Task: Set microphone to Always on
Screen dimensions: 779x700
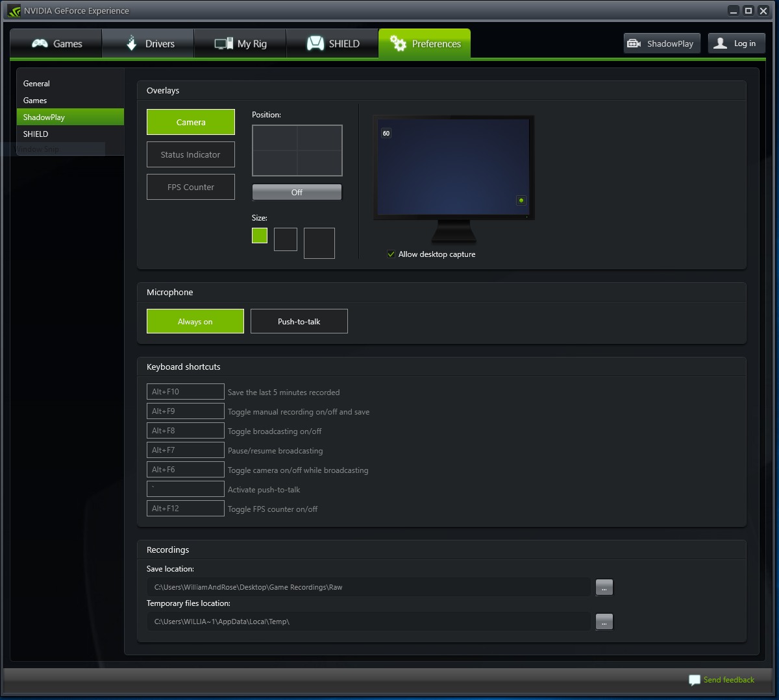Action: pyautogui.click(x=195, y=321)
